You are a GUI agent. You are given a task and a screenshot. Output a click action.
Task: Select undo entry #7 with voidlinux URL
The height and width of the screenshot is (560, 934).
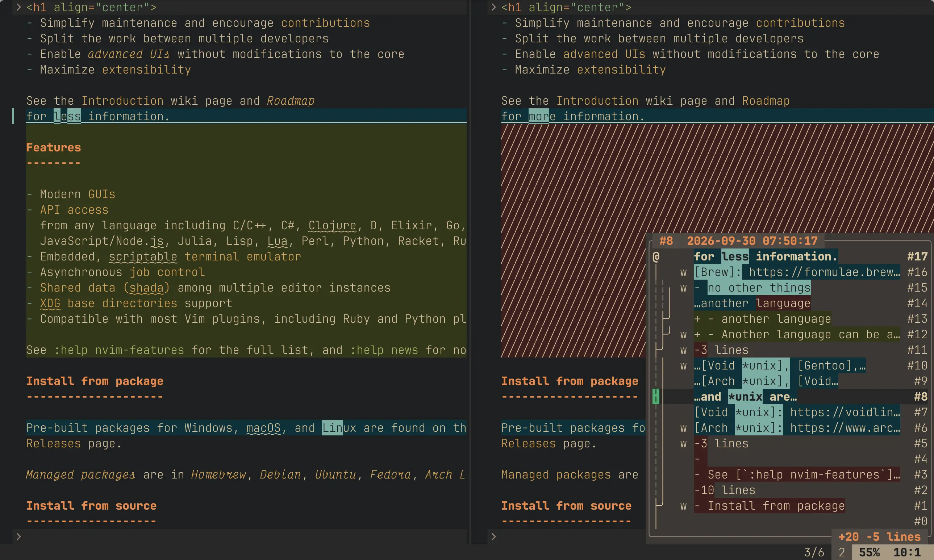[x=789, y=412]
